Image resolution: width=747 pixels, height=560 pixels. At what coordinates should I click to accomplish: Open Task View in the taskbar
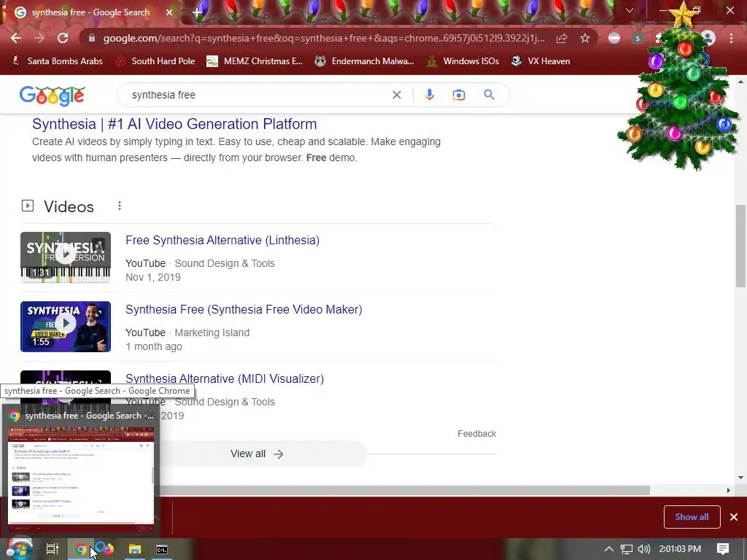point(53,549)
